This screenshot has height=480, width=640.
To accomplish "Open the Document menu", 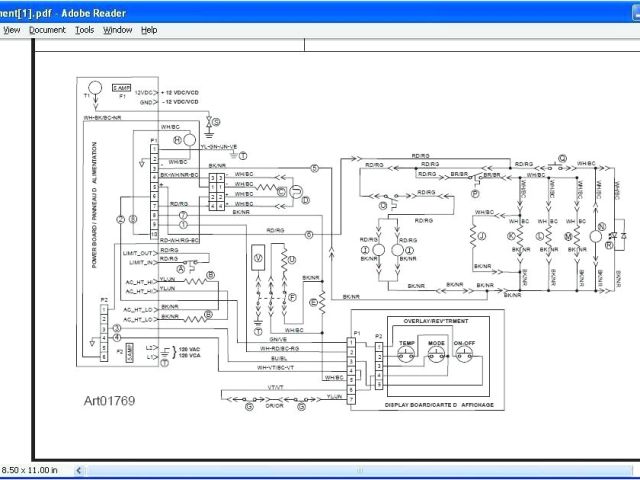I will pos(47,30).
